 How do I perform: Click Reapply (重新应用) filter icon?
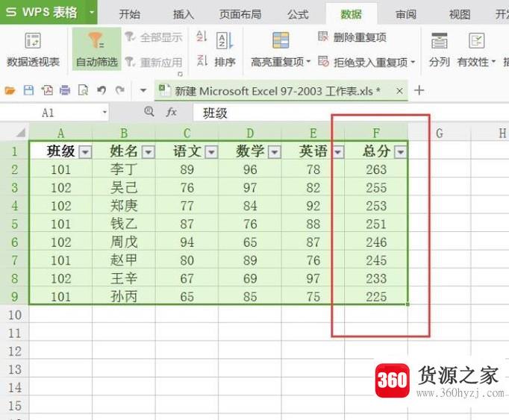tap(130, 61)
